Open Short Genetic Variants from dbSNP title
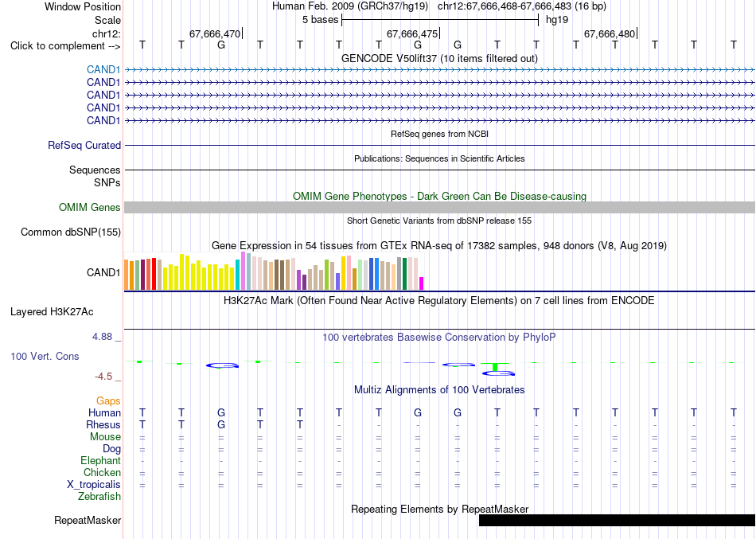This screenshot has height=539, width=756. point(439,221)
